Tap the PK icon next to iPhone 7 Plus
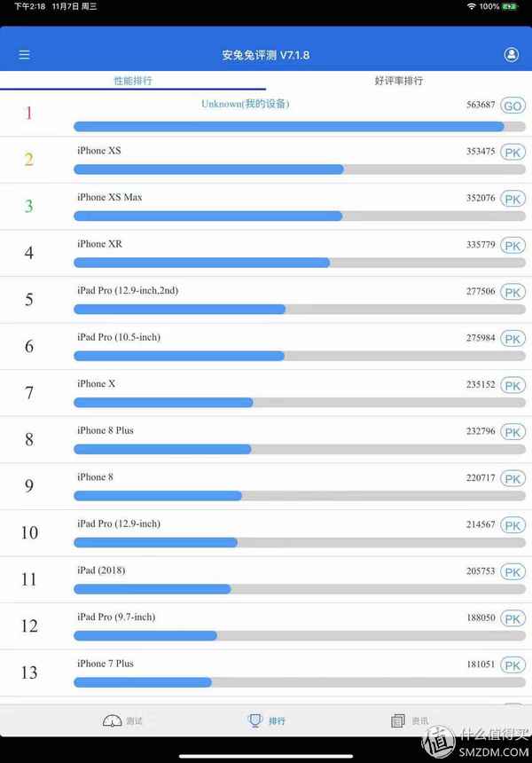 coord(512,665)
